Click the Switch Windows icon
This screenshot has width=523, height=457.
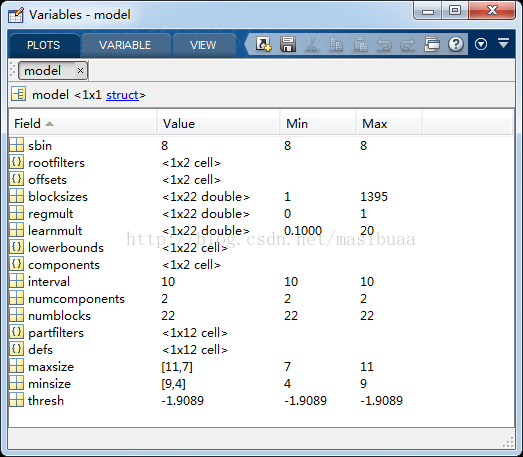click(432, 44)
